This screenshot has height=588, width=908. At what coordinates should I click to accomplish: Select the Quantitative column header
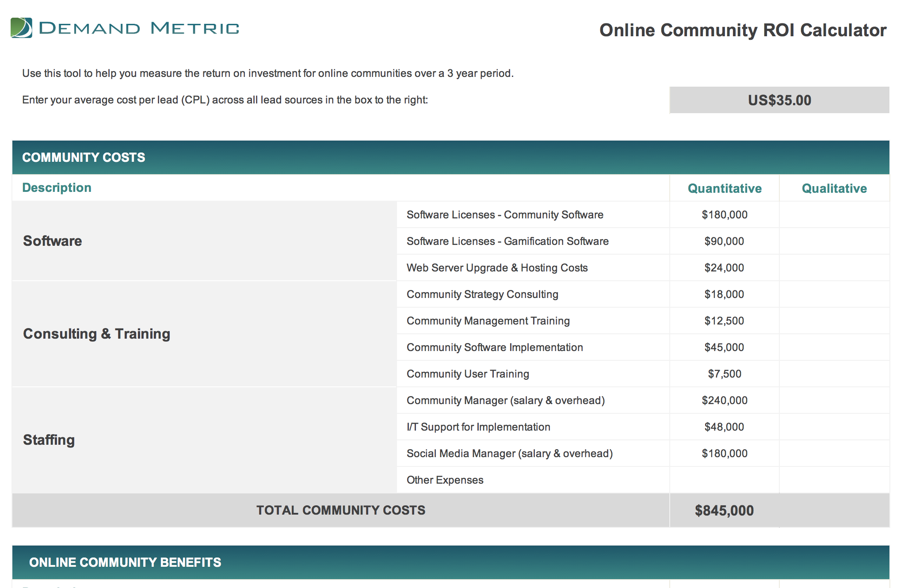click(x=724, y=188)
